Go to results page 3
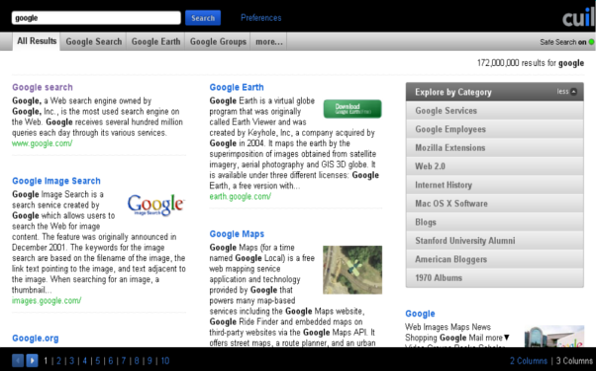 (71, 361)
